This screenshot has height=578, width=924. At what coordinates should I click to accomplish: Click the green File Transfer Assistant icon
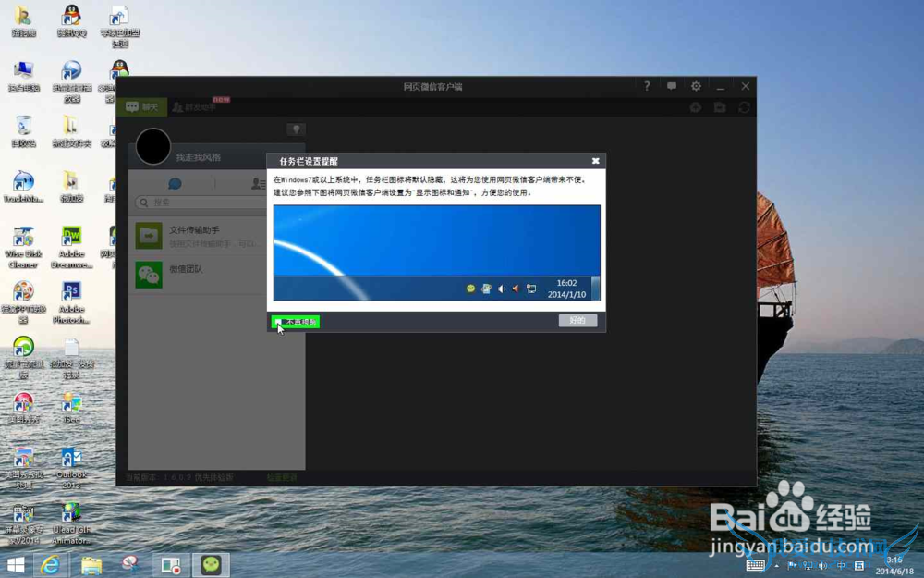tap(149, 236)
